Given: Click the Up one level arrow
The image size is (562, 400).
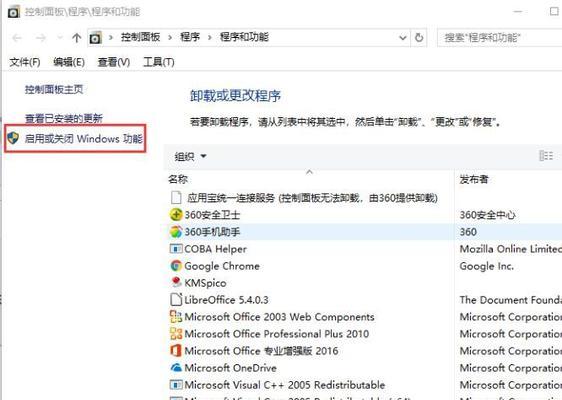Looking at the screenshot, I should [x=76, y=38].
